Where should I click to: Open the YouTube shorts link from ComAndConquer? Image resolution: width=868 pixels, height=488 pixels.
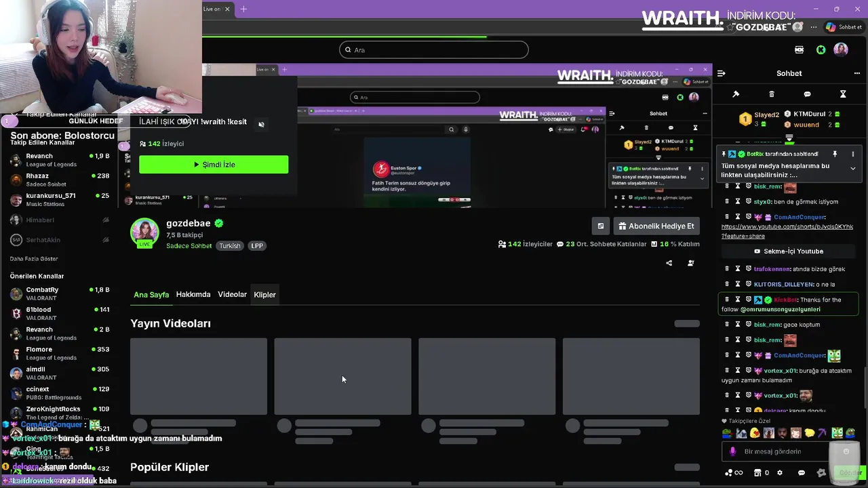coord(787,231)
